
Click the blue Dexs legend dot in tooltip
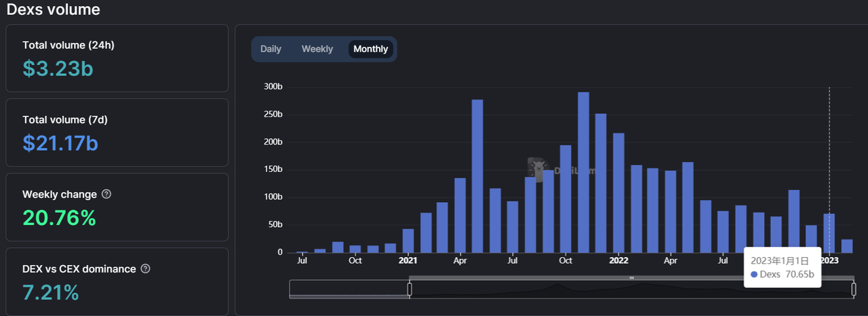[x=754, y=274]
